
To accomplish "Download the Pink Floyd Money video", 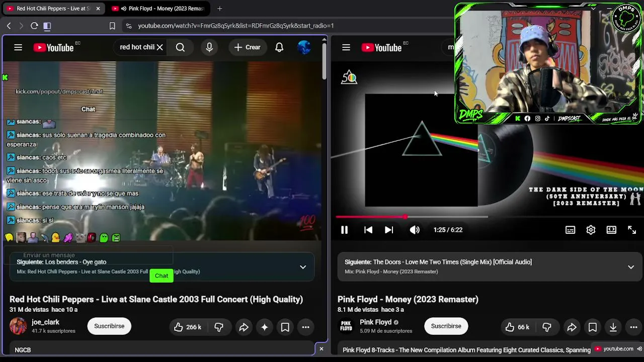I will coord(613,327).
